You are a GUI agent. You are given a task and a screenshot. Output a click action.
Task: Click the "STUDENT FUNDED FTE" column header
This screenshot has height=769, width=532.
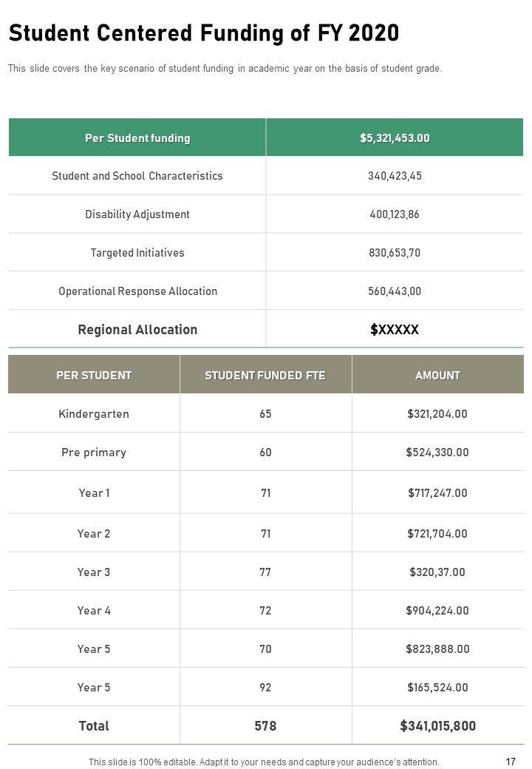tap(265, 376)
